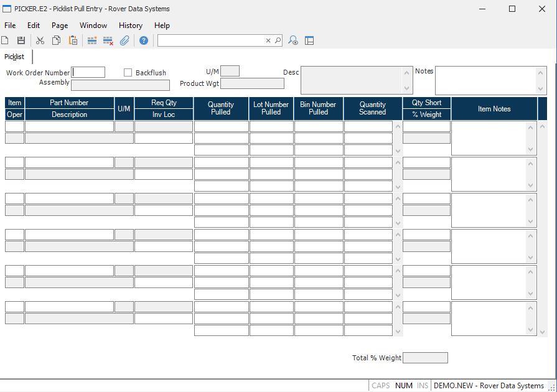Open attachments with the paperclip icon

124,40
